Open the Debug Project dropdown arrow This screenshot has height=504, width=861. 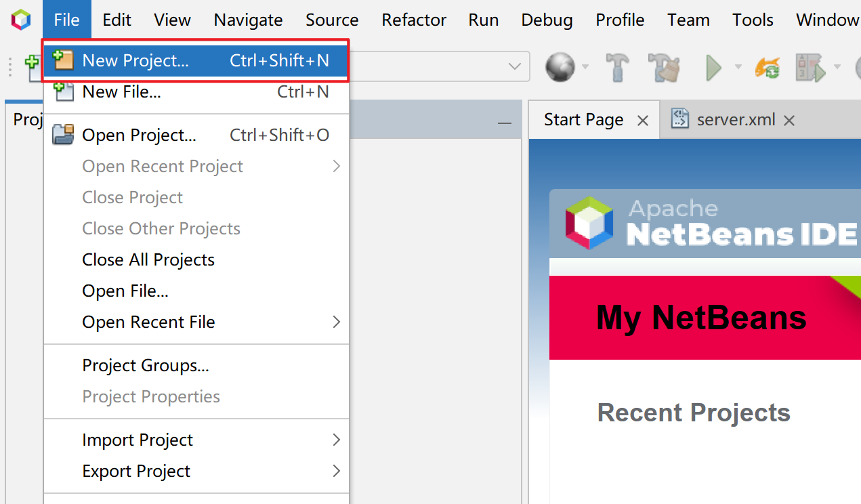(x=837, y=67)
